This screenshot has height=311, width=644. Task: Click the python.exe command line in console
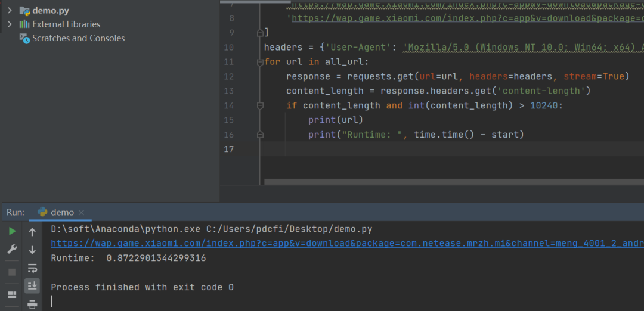[212, 229]
